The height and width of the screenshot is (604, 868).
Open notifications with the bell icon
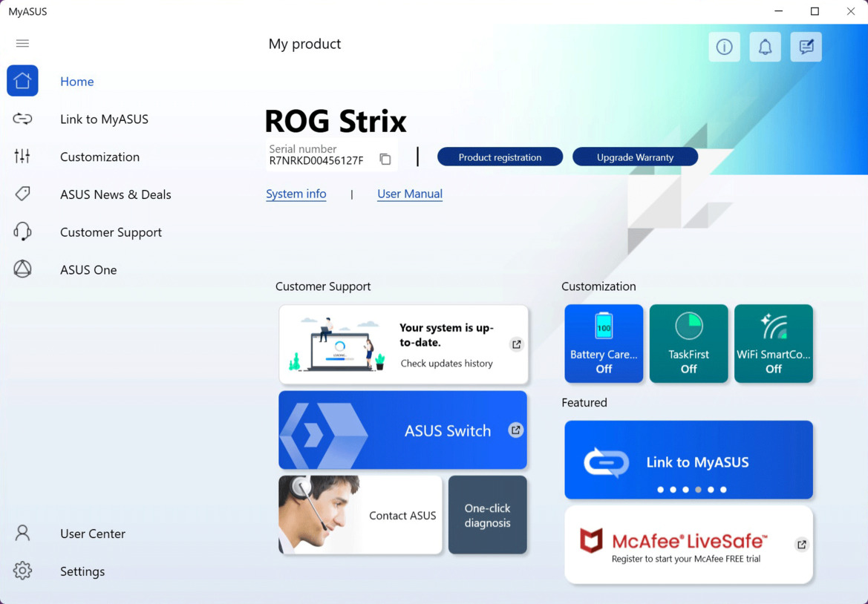pos(765,47)
